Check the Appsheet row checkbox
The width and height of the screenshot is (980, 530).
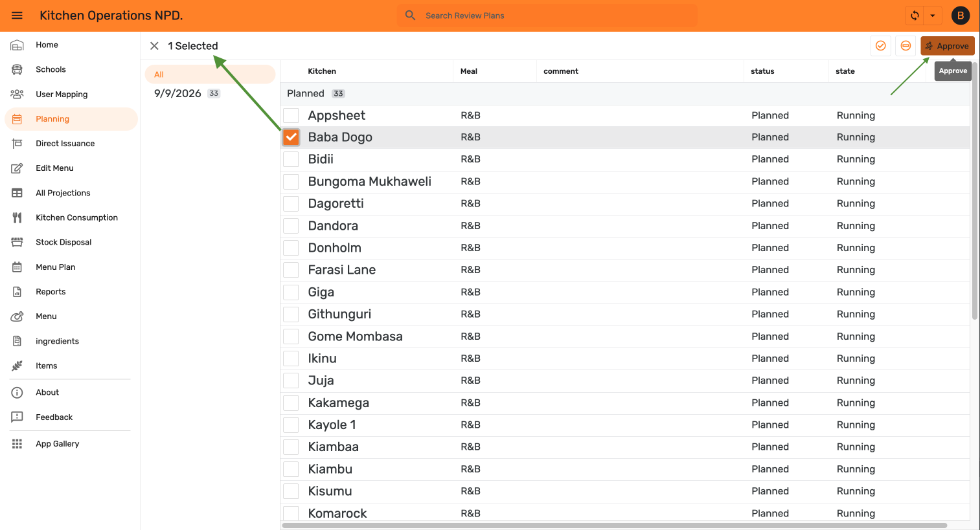point(291,115)
